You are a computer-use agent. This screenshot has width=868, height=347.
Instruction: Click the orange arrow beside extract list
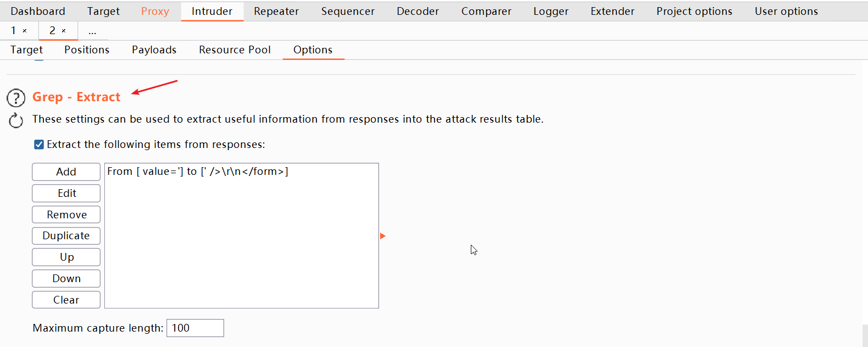coord(383,236)
